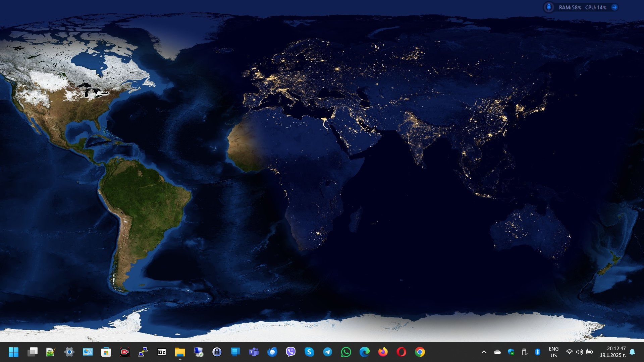Open Firefox browser
This screenshot has height=362, width=644.
pos(383,352)
